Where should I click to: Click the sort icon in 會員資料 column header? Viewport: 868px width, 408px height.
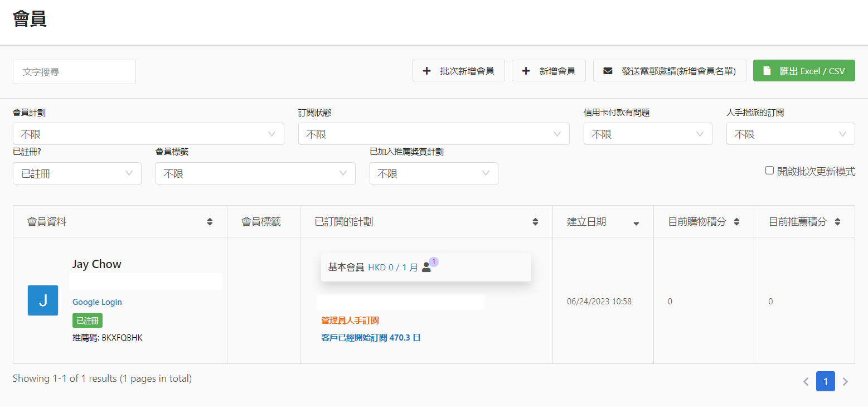210,222
